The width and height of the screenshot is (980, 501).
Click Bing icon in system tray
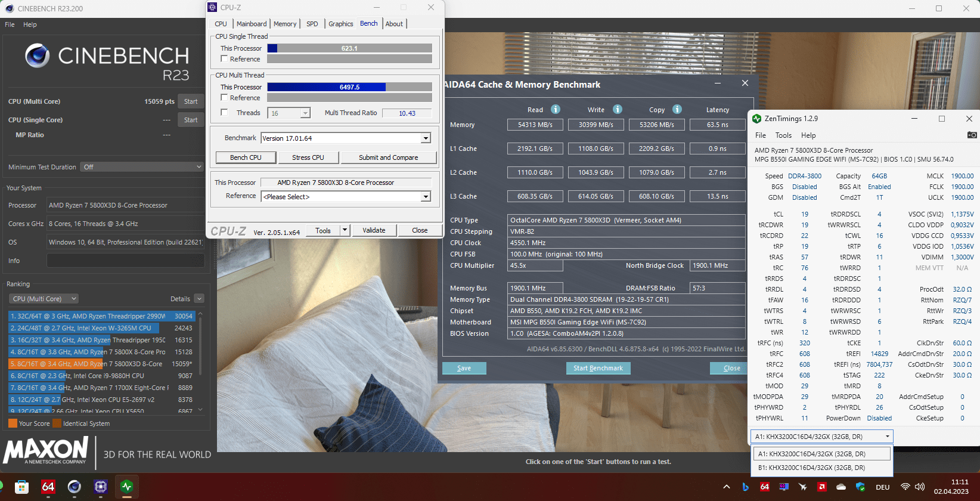[746, 487]
